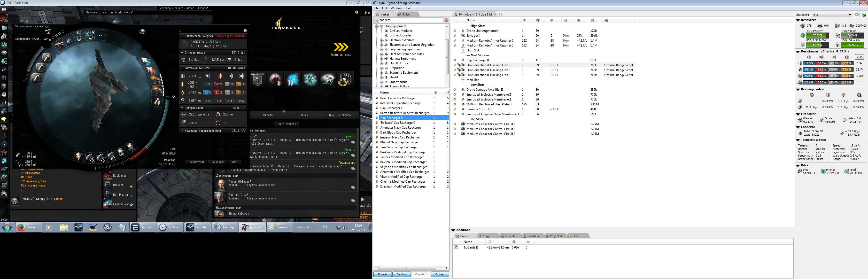Viewport: 868px width, 279px height.
Task: Collapse the Additions section
Action: 453,230
